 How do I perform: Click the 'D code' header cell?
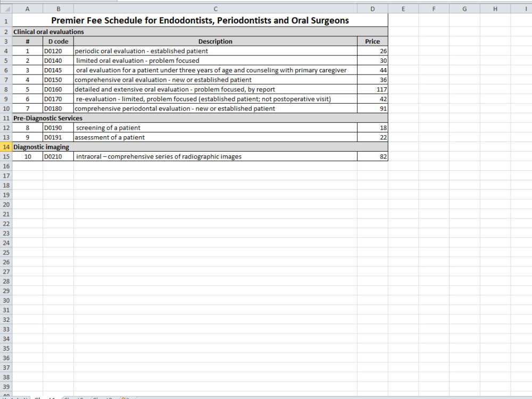(59, 41)
